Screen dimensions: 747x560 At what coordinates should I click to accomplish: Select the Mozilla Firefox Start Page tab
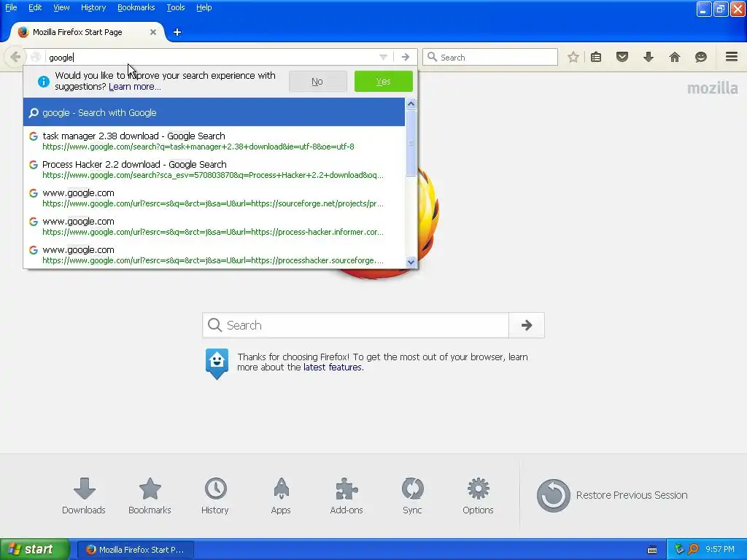pyautogui.click(x=87, y=32)
